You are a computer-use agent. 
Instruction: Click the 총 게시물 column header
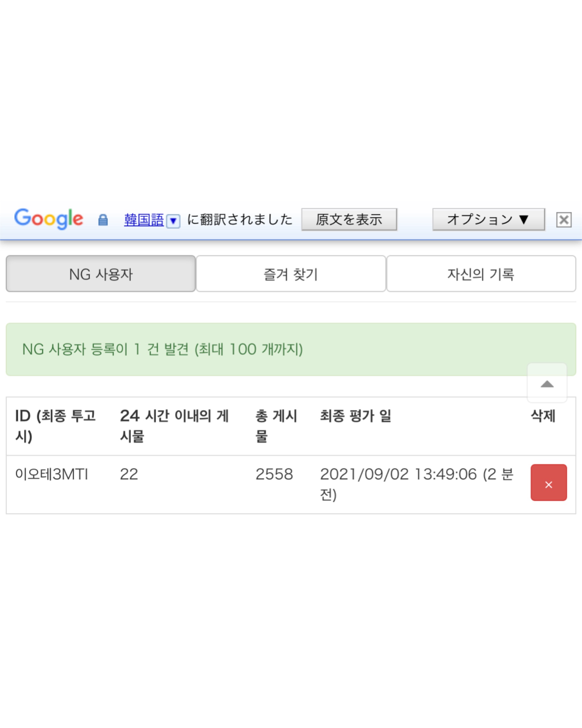276,426
